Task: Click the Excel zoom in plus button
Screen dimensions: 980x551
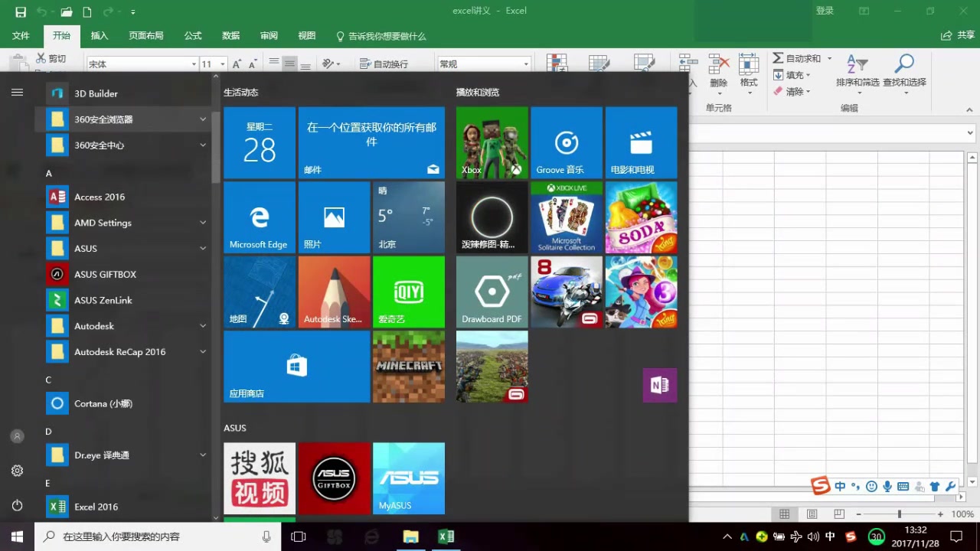Action: click(940, 514)
